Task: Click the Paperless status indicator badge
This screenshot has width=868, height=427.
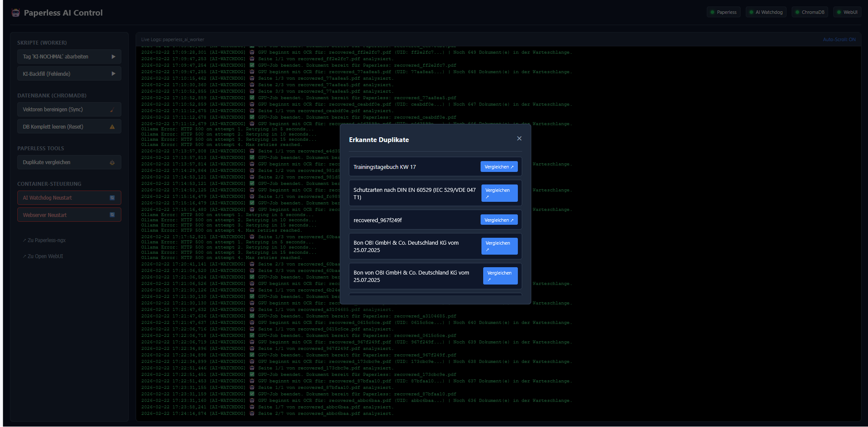Action: pos(723,12)
